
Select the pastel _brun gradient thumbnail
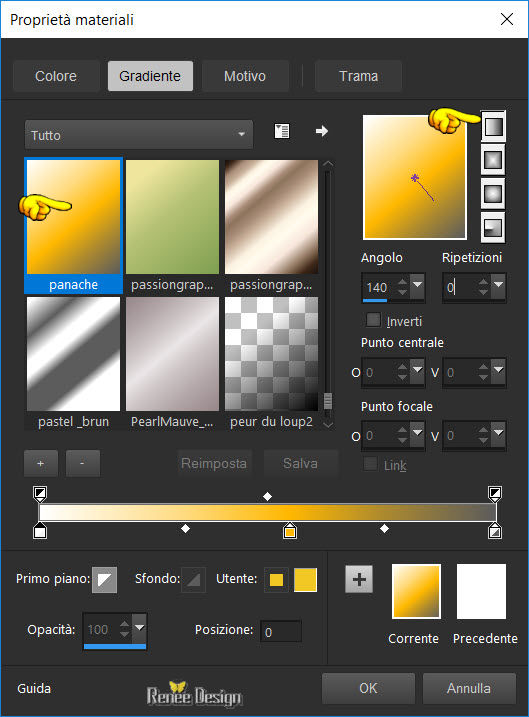(x=74, y=354)
